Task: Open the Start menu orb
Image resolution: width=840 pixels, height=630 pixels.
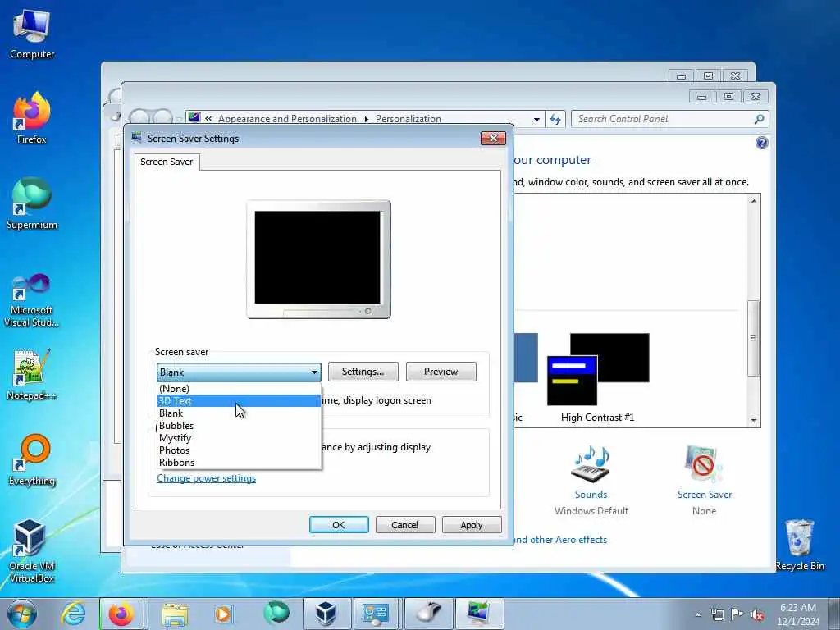Action: 22,614
